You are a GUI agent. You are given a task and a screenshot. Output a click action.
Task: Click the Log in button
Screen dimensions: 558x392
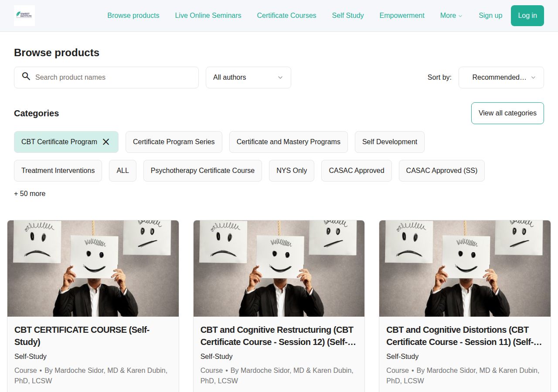[x=527, y=15]
